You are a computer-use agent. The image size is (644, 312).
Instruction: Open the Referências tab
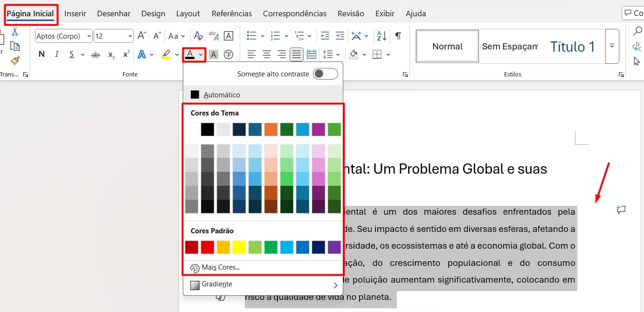click(231, 14)
